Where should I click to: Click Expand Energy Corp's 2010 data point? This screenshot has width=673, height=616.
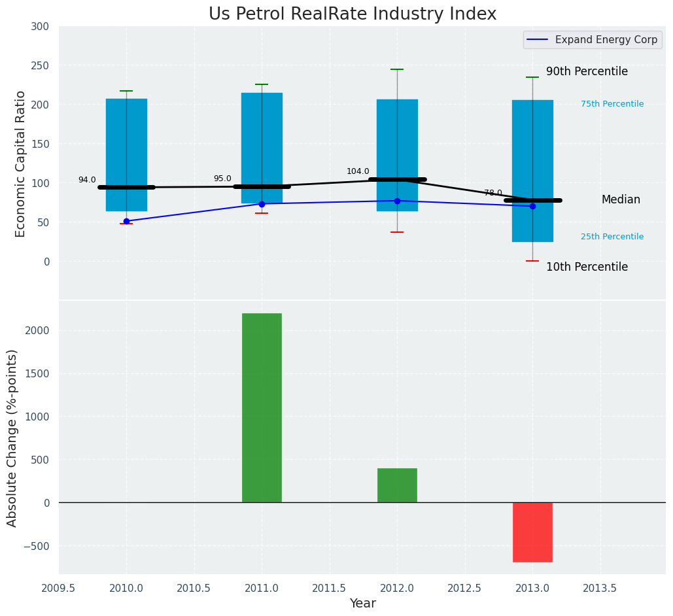pos(126,221)
